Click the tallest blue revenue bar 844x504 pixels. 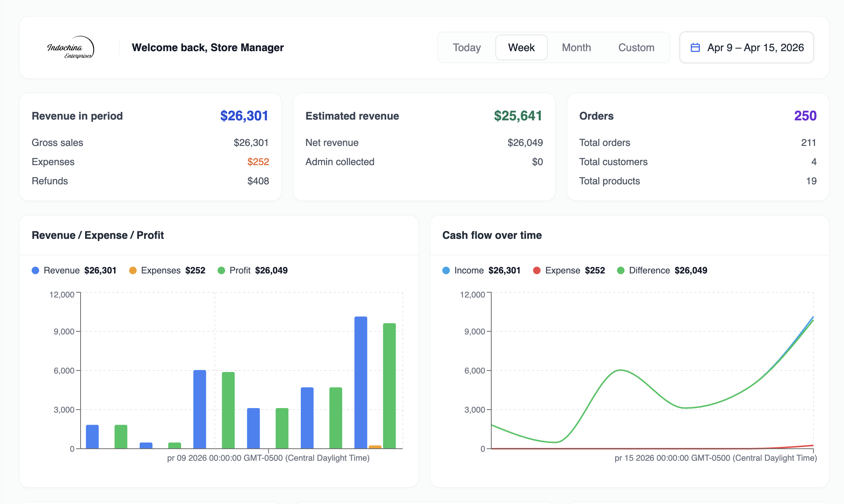(x=361, y=382)
